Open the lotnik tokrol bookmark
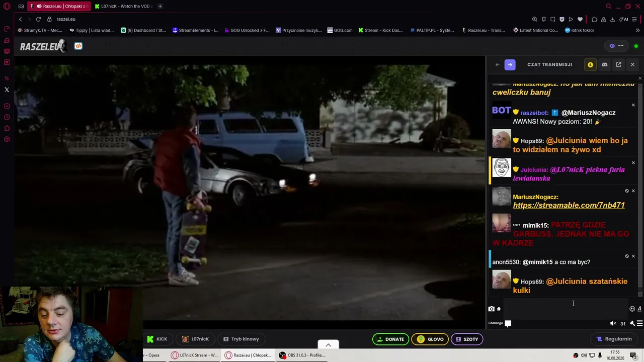This screenshot has height=362, width=644. (x=579, y=30)
